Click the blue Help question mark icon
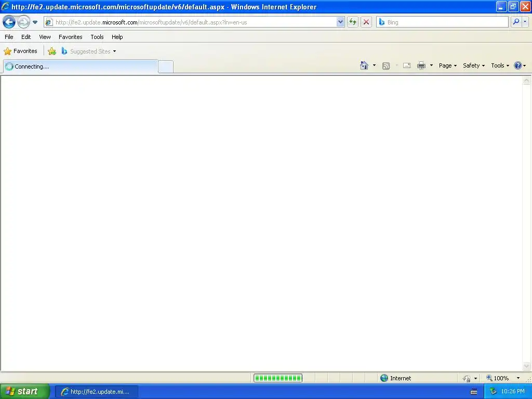This screenshot has width=532, height=399. click(518, 65)
